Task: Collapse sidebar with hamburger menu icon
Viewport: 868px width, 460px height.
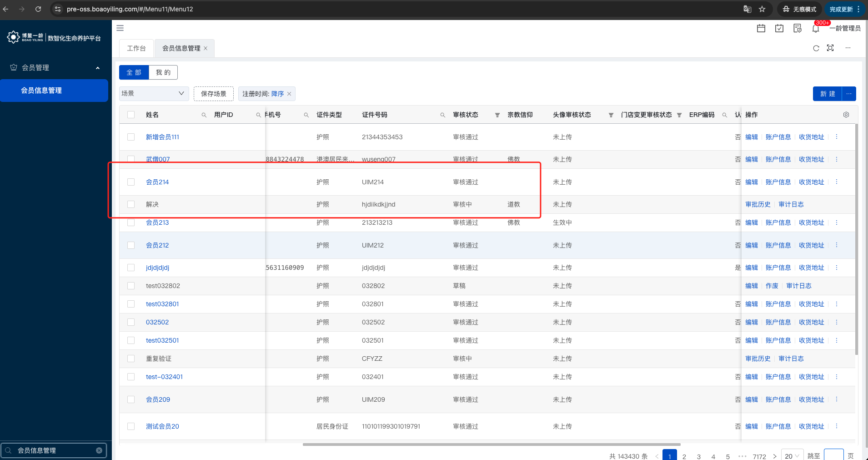Action: [120, 28]
